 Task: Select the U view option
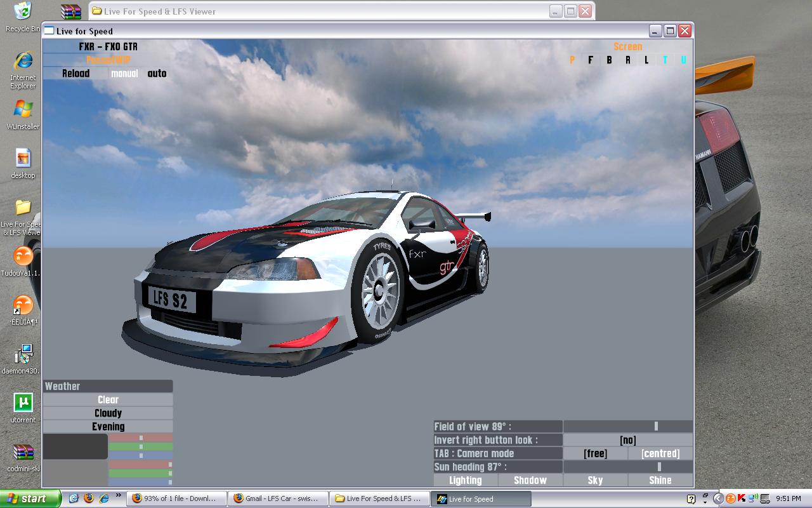[x=683, y=60]
